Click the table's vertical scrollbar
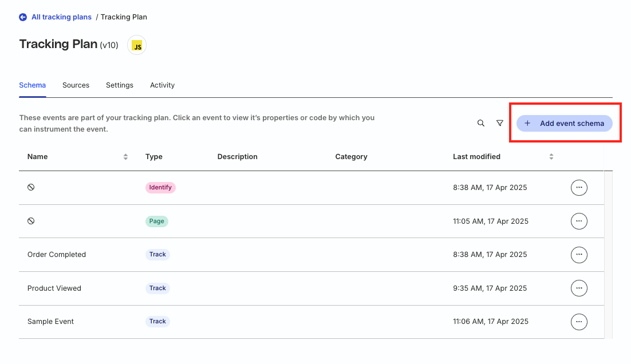Image resolution: width=631 pixels, height=364 pixels. 608,254
